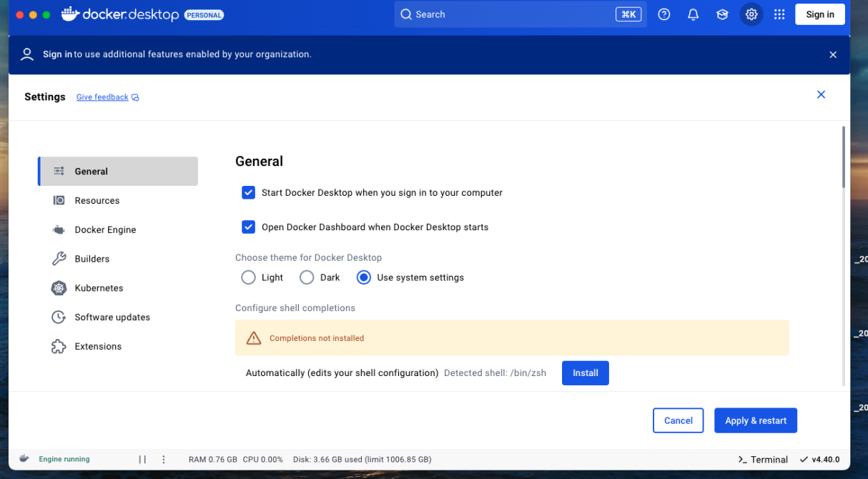Click the Sign in link in banner
The width and height of the screenshot is (868, 479).
coord(57,54)
